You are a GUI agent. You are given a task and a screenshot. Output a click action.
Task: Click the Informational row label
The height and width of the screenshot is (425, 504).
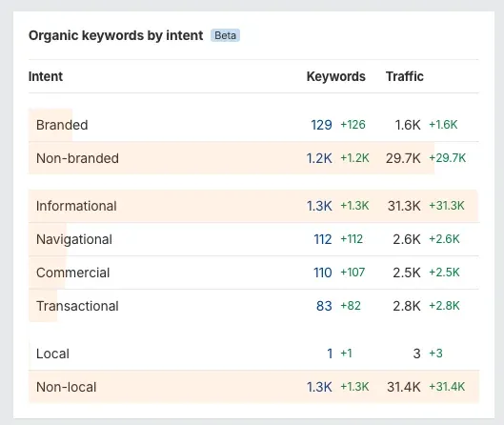(76, 206)
